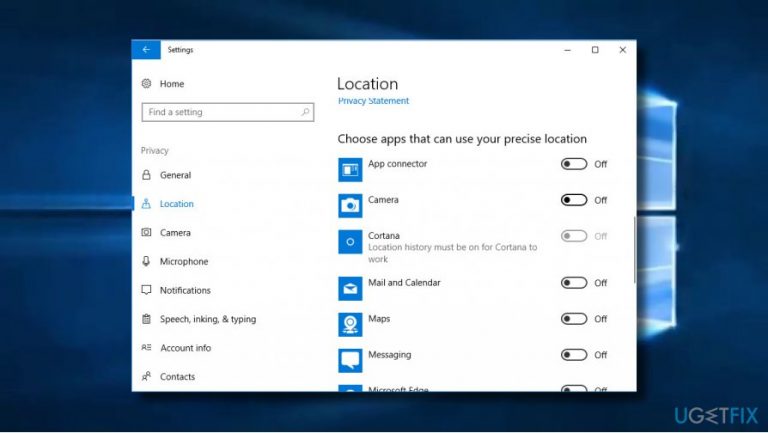The height and width of the screenshot is (433, 768).
Task: Click the app list vertical scrollbar
Action: click(635, 250)
